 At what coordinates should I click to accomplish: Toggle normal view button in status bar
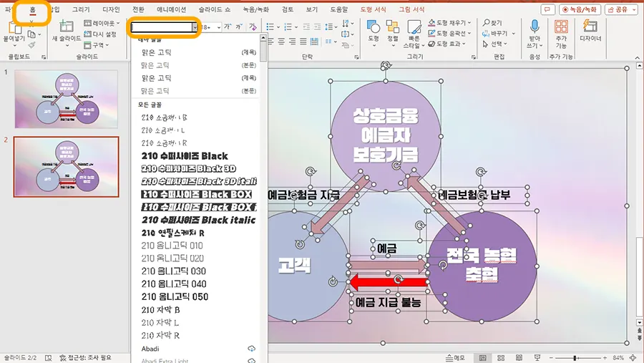tap(482, 358)
